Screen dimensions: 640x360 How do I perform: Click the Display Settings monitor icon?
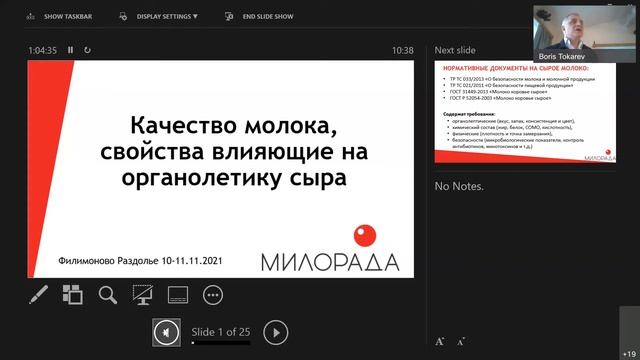[x=123, y=16]
